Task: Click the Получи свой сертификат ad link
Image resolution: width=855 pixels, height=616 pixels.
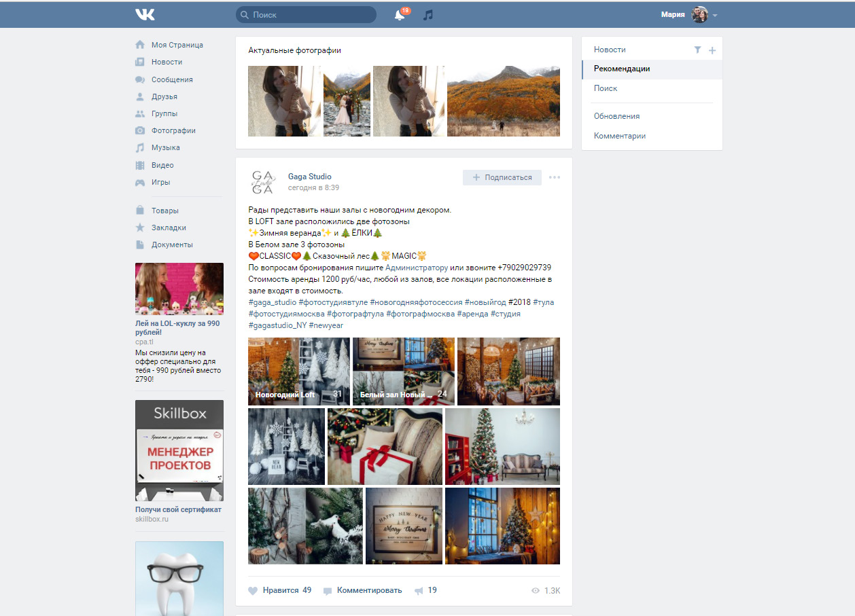Action: click(178, 509)
